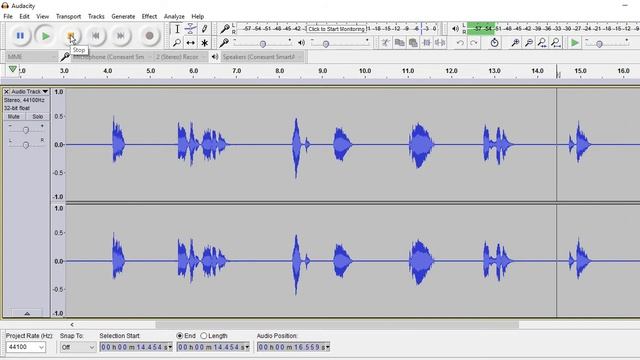The height and width of the screenshot is (360, 640).
Task: Select the Envelope tool
Action: pos(190,29)
